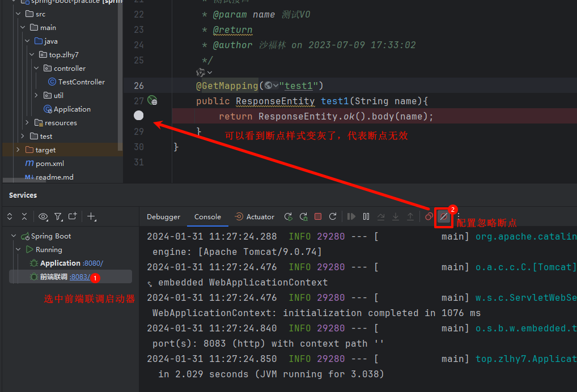Switch to the Debugger tab
This screenshot has width=577, height=392.
point(163,217)
